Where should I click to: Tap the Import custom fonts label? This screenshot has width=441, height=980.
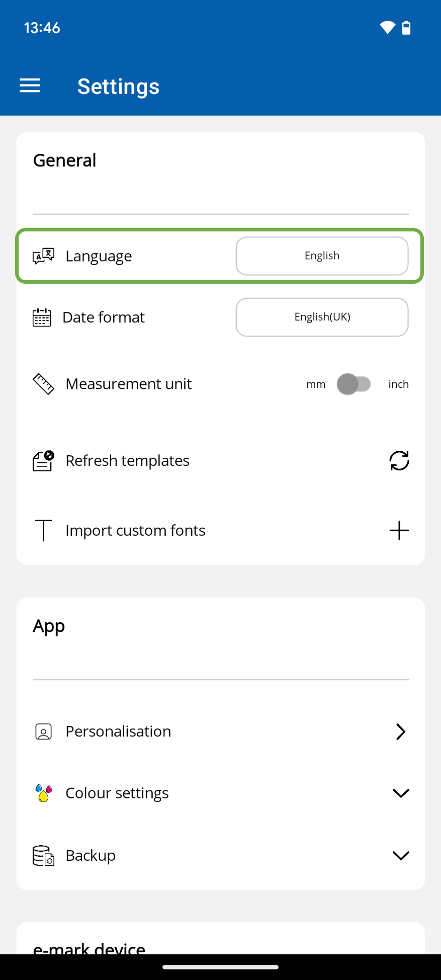point(135,530)
